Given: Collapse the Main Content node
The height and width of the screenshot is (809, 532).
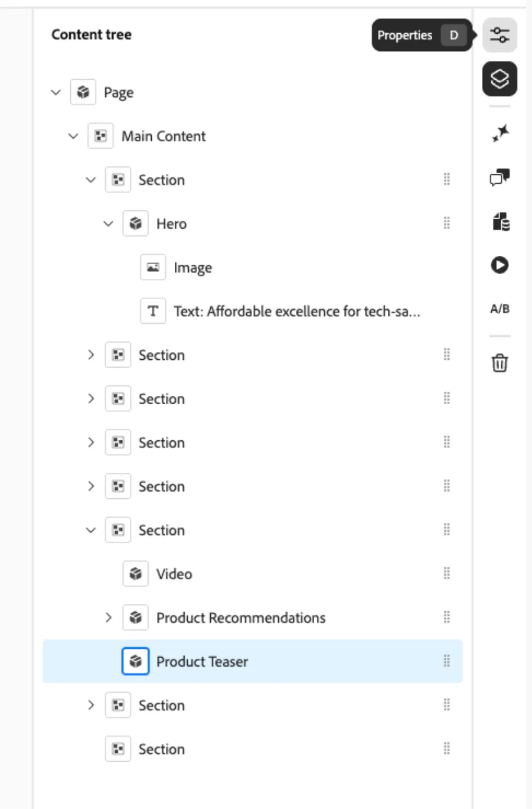Looking at the screenshot, I should [x=73, y=136].
